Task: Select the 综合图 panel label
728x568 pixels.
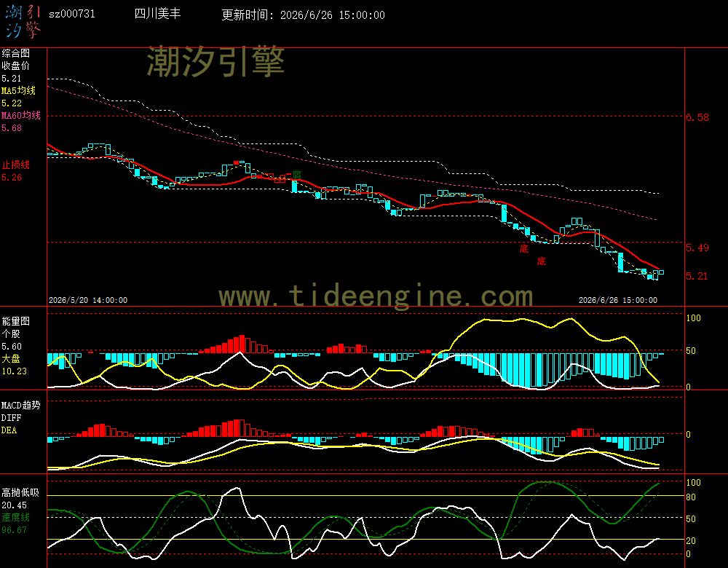Action: [x=16, y=53]
